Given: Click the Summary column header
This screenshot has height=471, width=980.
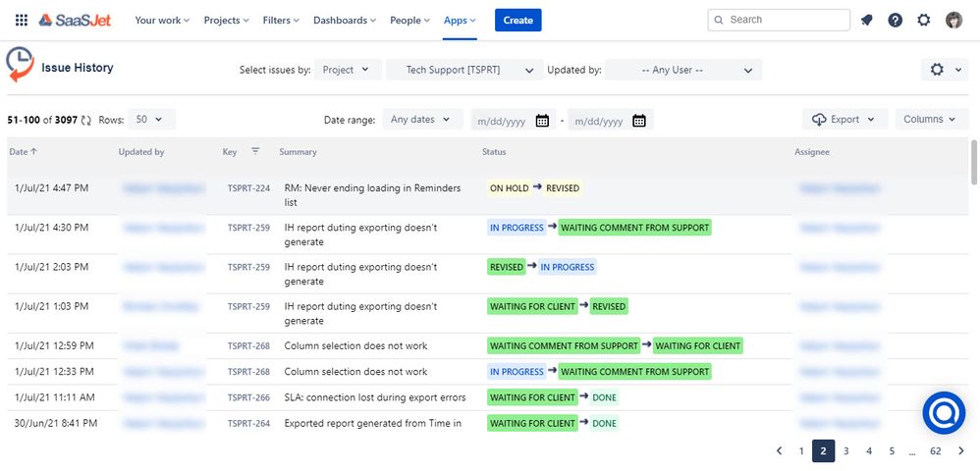Looking at the screenshot, I should pyautogui.click(x=298, y=152).
